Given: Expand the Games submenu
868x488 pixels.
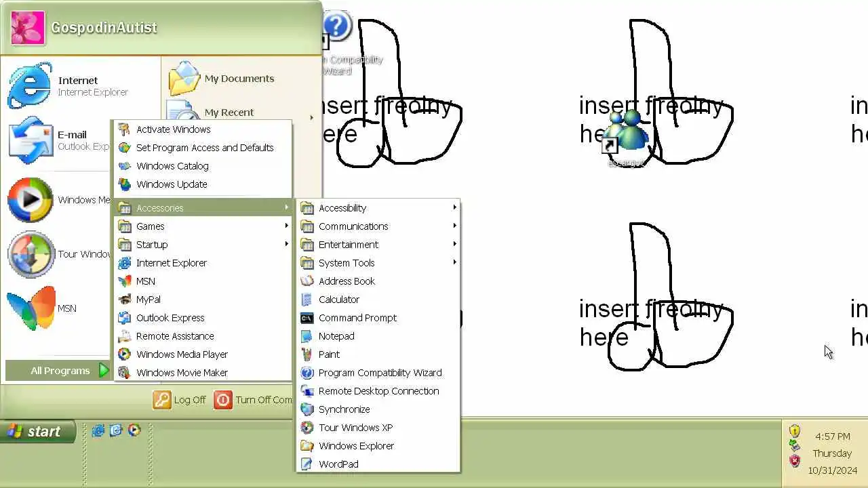Looking at the screenshot, I should [x=203, y=226].
